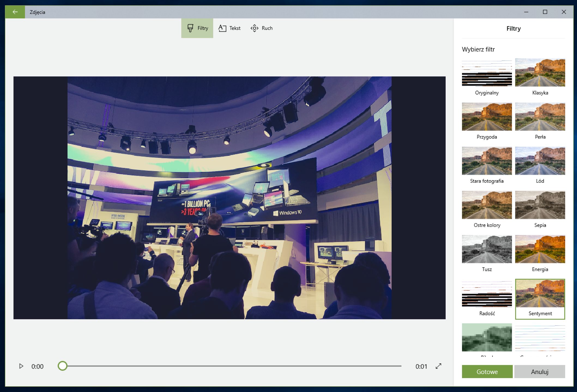The height and width of the screenshot is (392, 577).
Task: Open the Filtry tab
Action: click(x=197, y=28)
